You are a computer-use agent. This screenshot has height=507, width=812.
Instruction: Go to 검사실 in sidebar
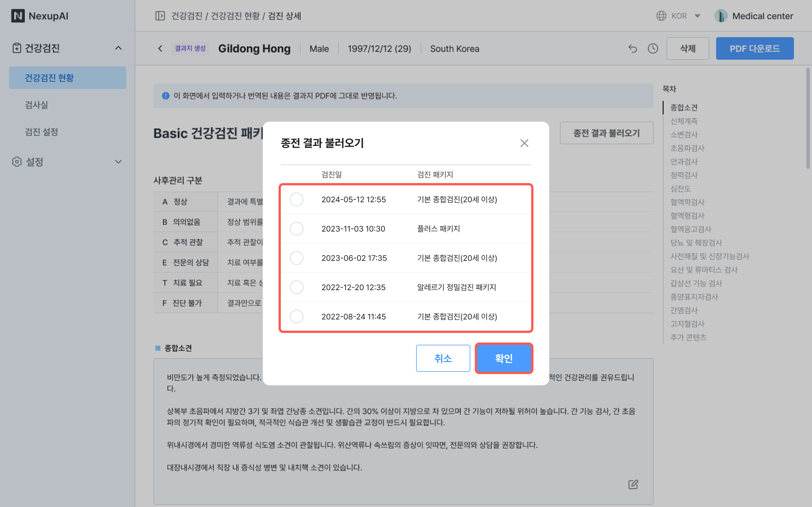37,104
